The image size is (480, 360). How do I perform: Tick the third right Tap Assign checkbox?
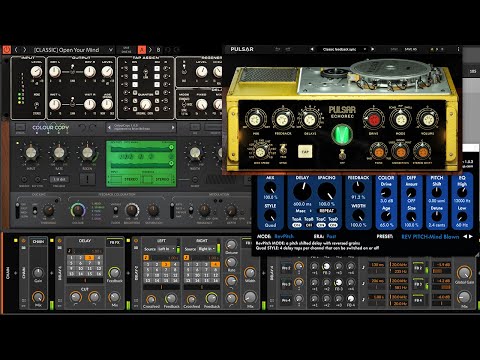point(157,85)
